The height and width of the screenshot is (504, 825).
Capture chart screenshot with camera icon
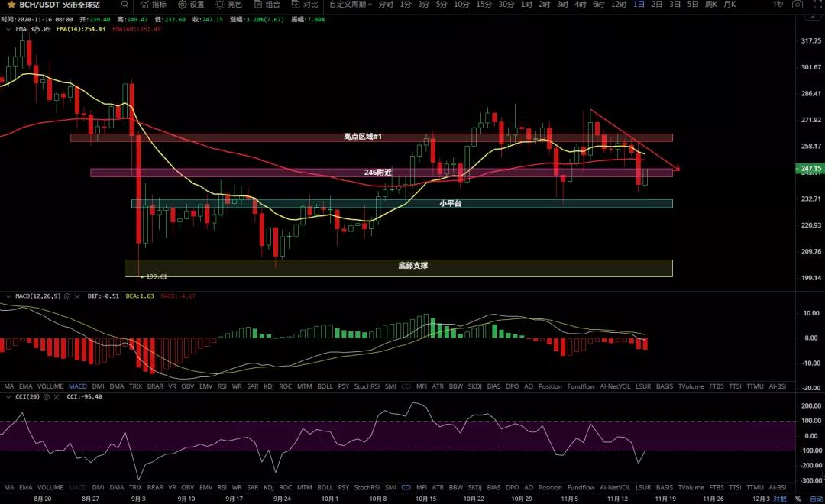(x=797, y=5)
